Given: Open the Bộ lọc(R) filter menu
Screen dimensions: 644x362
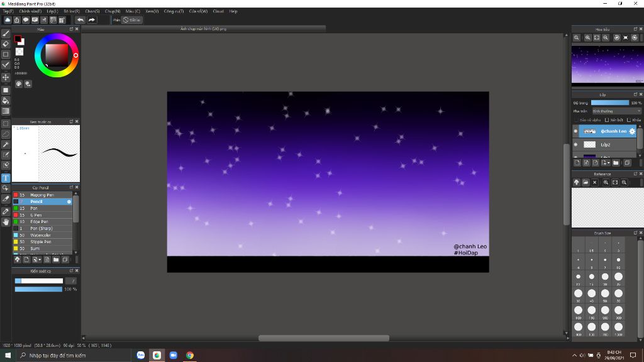Looking at the screenshot, I should (72, 11).
